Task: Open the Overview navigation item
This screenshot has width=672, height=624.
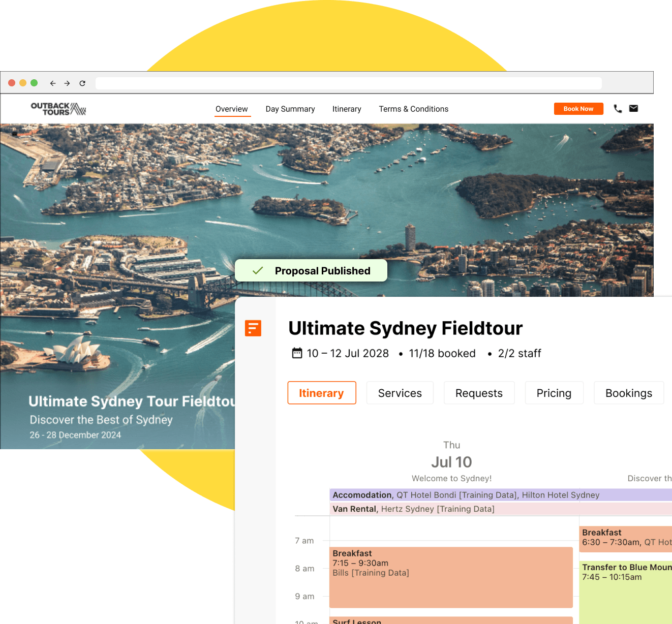Action: point(232,109)
